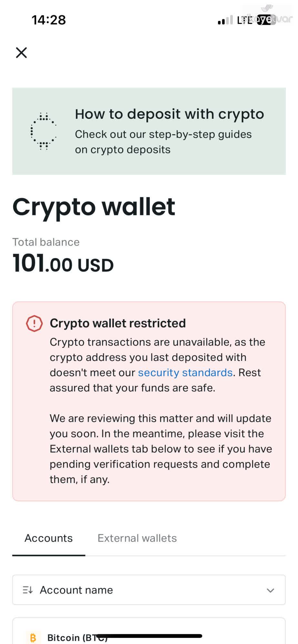The width and height of the screenshot is (298, 644).
Task: Tap the LTE network indicator
Action: [246, 20]
